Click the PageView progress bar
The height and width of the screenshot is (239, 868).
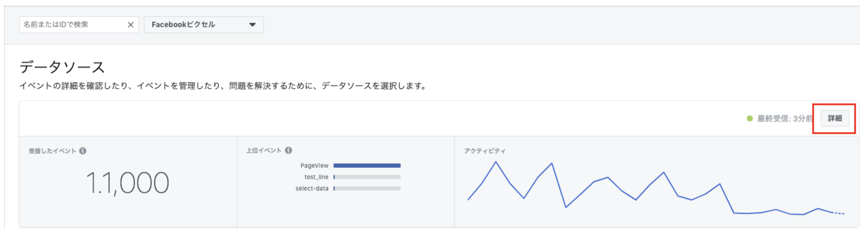(366, 166)
